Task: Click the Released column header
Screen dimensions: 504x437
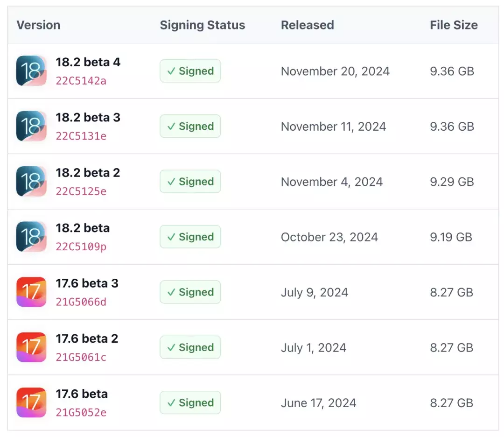Action: click(x=307, y=25)
